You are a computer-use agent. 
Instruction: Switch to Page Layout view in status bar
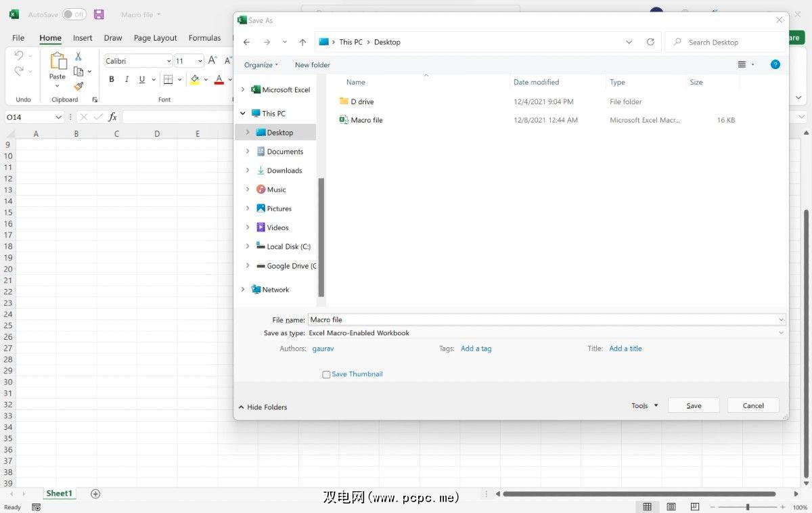pos(671,507)
